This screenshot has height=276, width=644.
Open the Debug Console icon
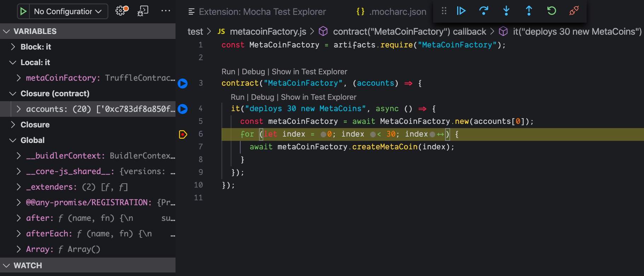pos(143,11)
